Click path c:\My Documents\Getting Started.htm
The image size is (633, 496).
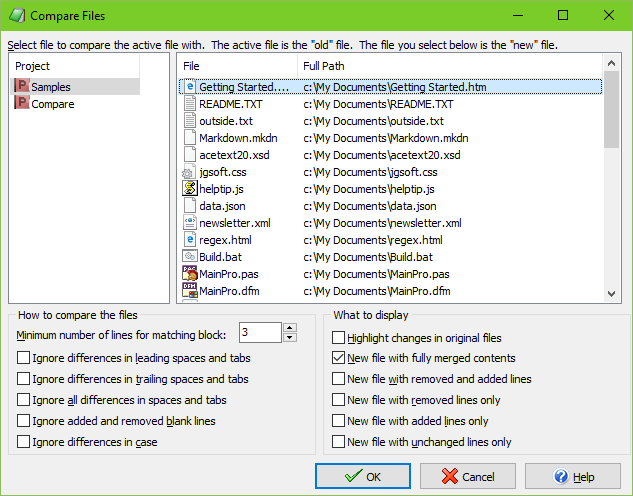coord(395,87)
